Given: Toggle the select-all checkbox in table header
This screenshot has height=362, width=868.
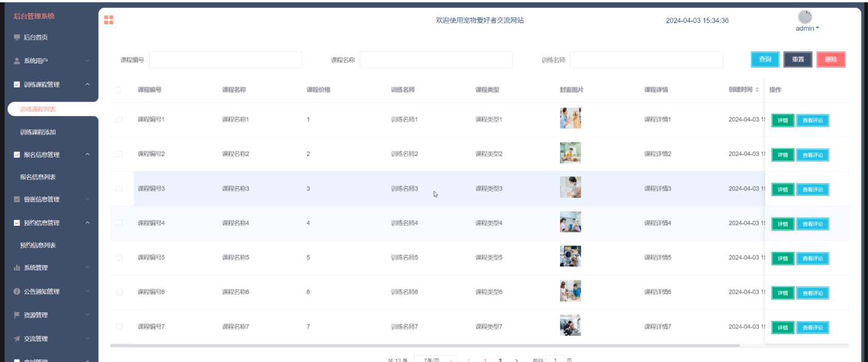Looking at the screenshot, I should pos(118,90).
